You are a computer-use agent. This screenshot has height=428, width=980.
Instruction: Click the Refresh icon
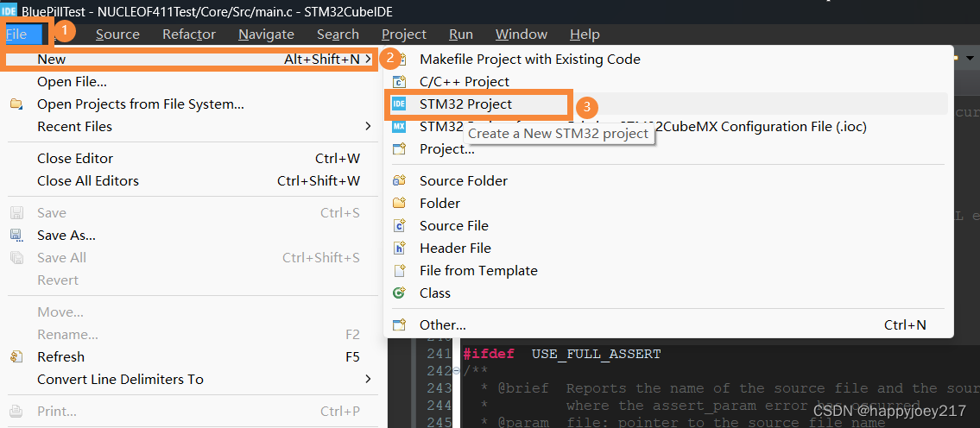(x=17, y=357)
